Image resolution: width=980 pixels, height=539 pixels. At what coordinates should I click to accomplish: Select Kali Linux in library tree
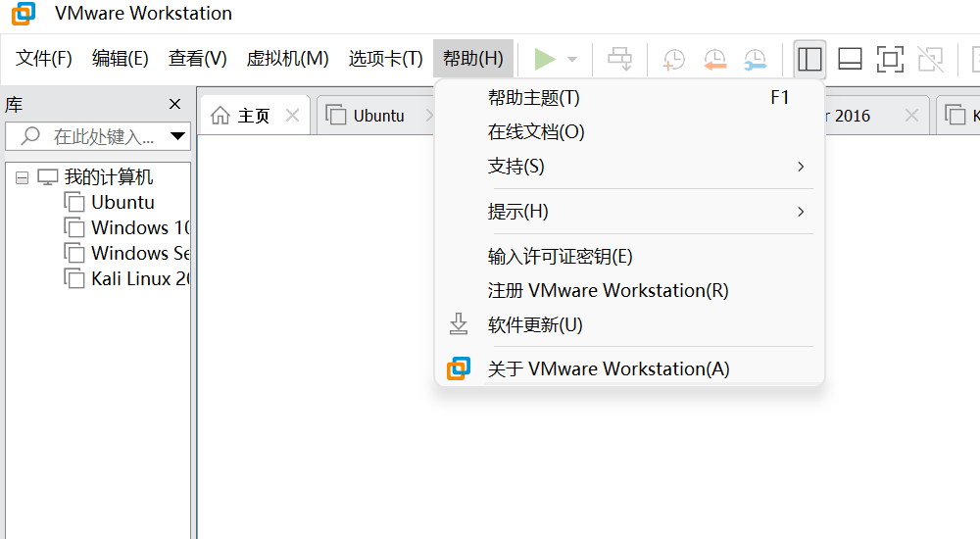tap(137, 278)
